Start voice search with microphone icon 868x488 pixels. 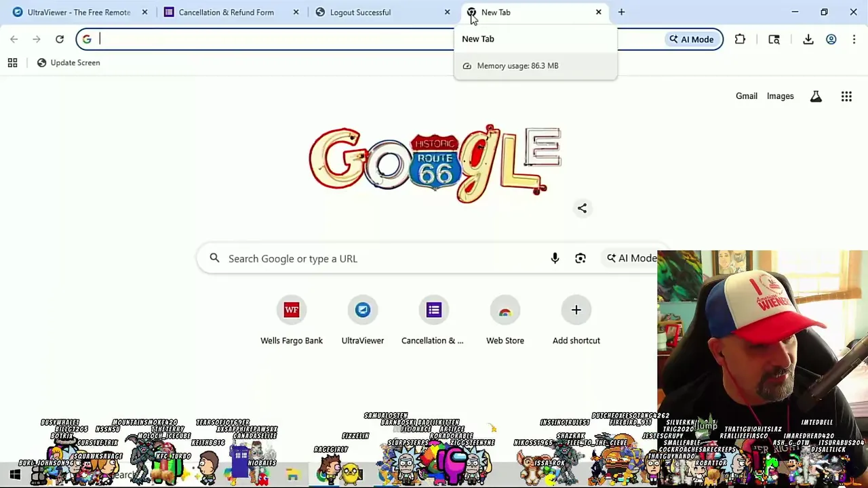[555, 258]
